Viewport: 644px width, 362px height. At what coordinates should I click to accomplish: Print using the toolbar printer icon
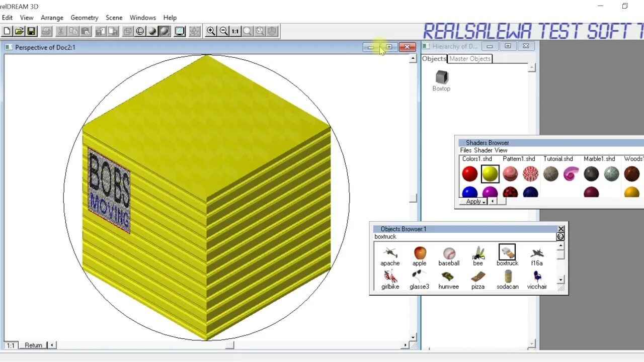pyautogui.click(x=46, y=31)
